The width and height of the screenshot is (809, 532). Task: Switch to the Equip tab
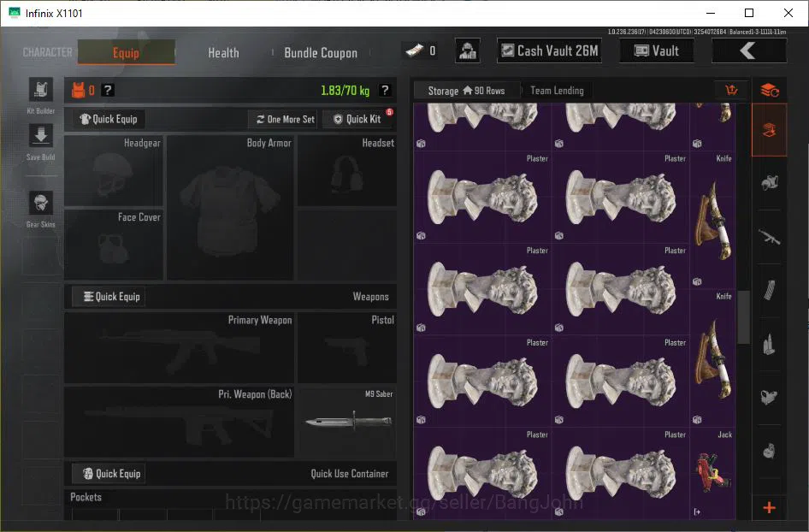(127, 53)
